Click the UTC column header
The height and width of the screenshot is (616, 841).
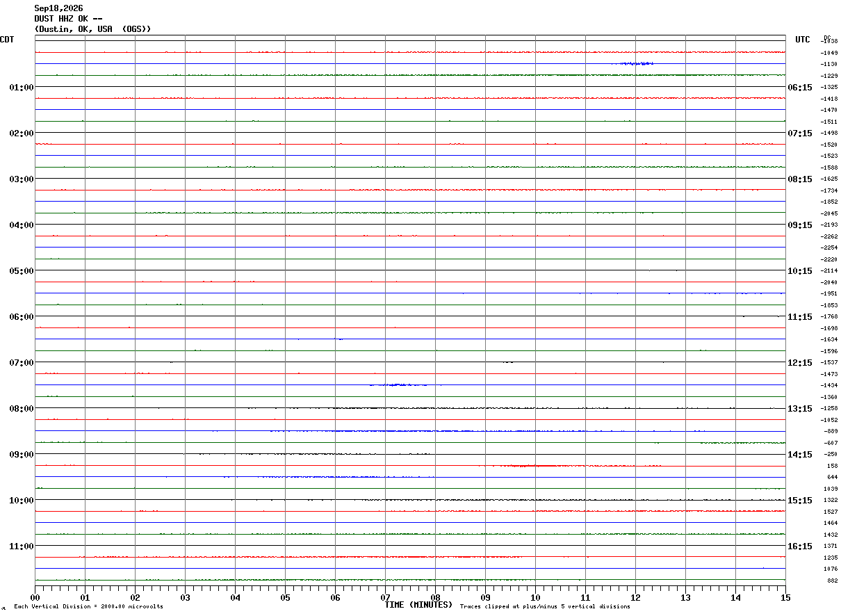pyautogui.click(x=803, y=40)
